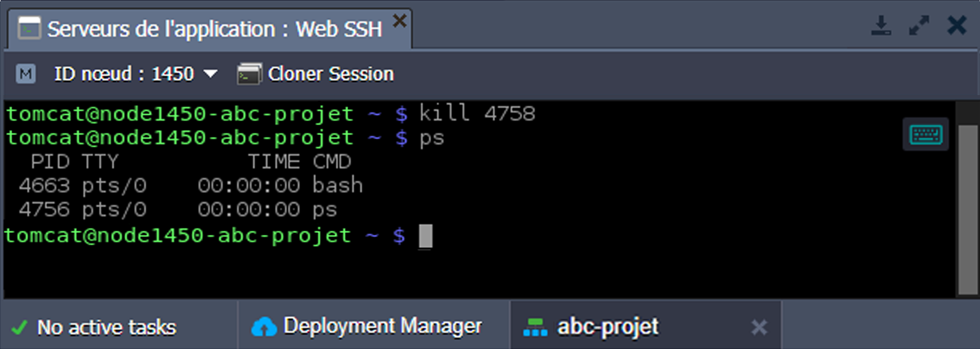The image size is (980, 349).
Task: Focus the terminal at the cursor prompt
Action: click(x=426, y=236)
